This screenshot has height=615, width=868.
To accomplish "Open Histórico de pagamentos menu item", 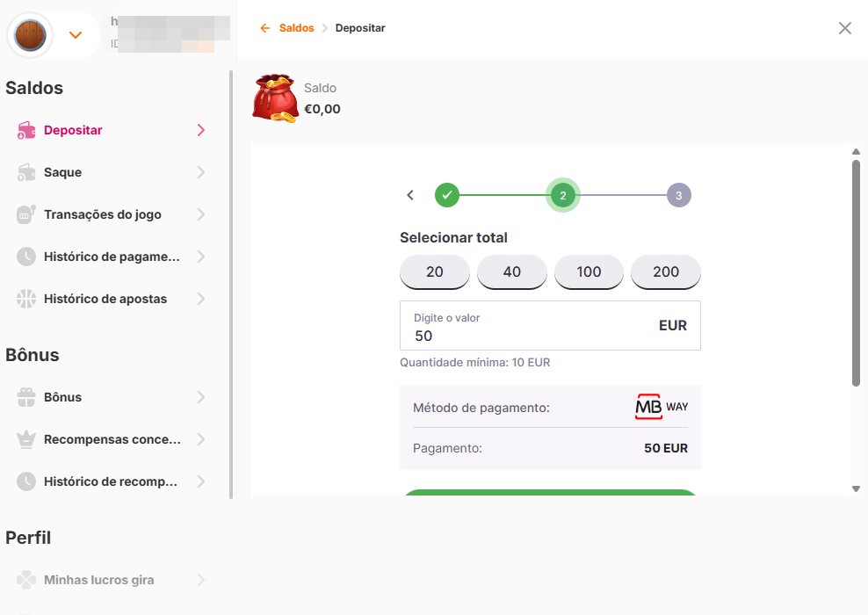I will (112, 257).
